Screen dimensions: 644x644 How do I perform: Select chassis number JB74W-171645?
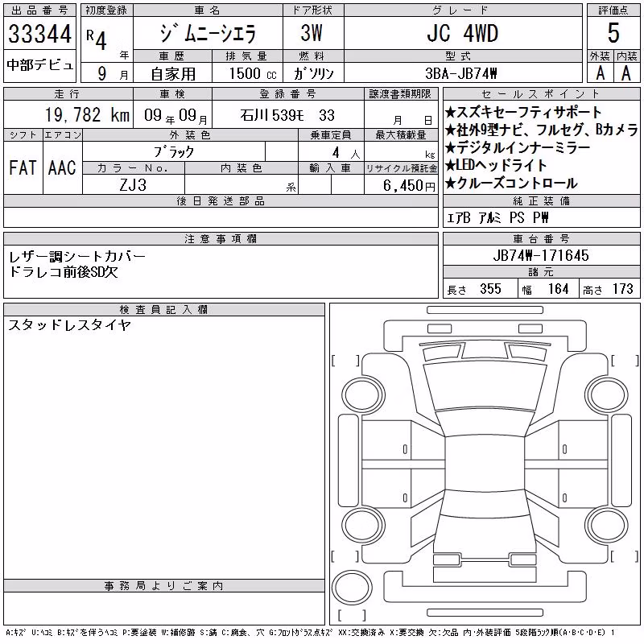tap(541, 255)
